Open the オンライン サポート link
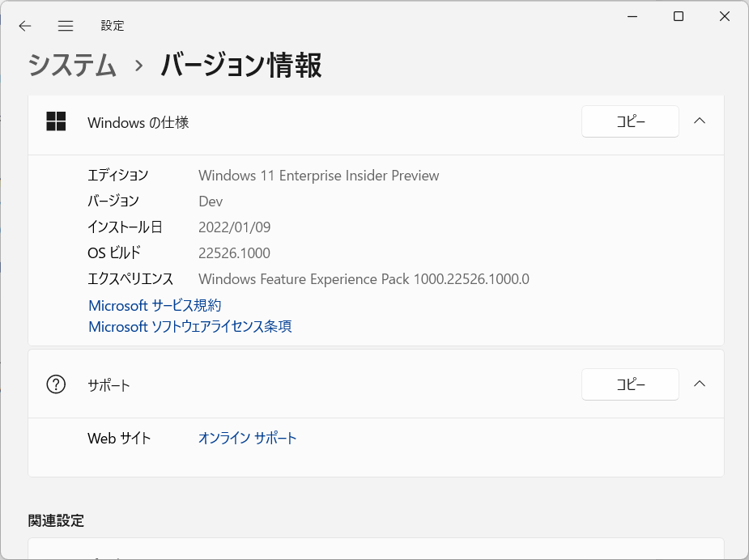 (x=248, y=438)
